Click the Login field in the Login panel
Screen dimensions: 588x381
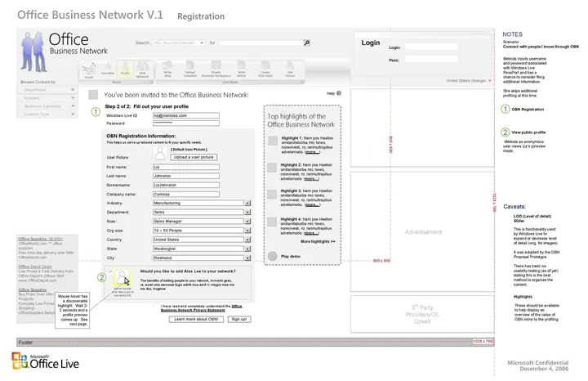click(431, 47)
